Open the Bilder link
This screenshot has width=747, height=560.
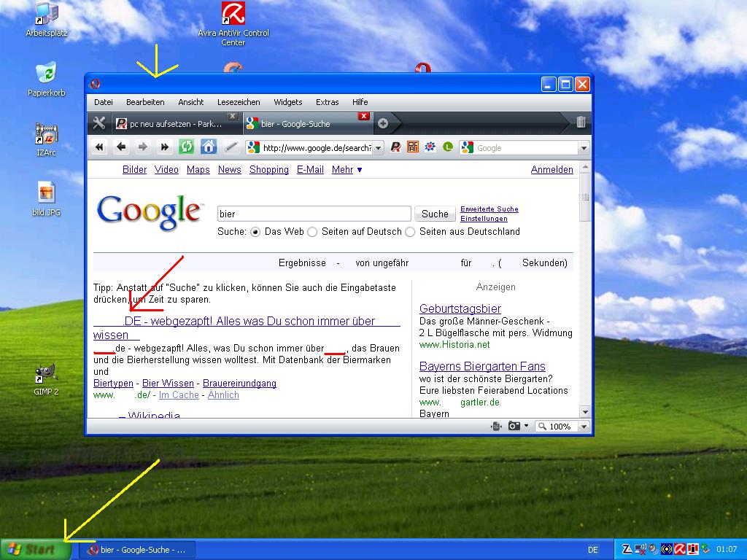[134, 169]
